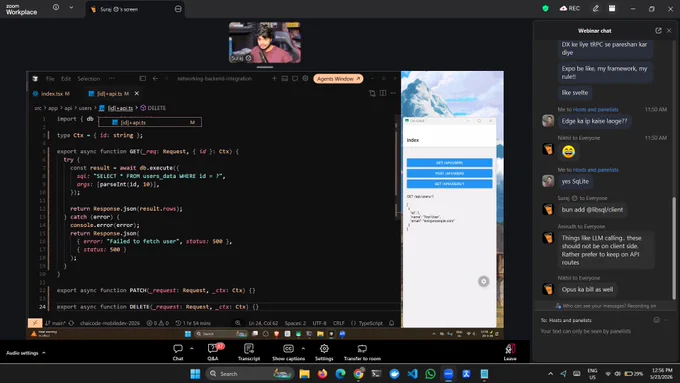The width and height of the screenshot is (680, 383).
Task: Click the main branch in editor status bar
Action: [55, 323]
